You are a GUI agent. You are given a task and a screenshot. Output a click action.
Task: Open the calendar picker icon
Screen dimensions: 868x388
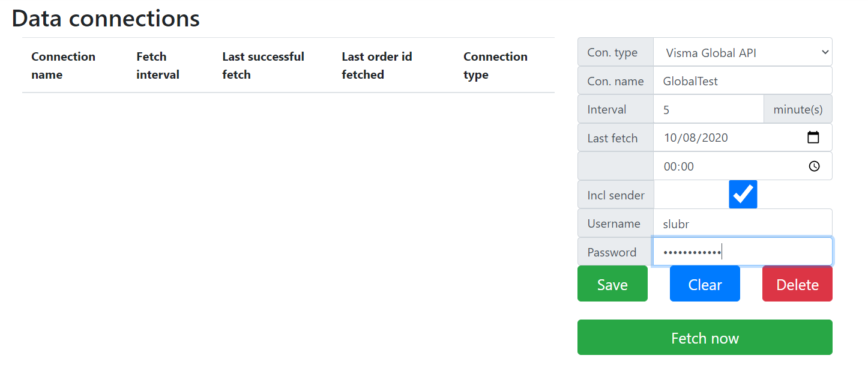pos(813,138)
